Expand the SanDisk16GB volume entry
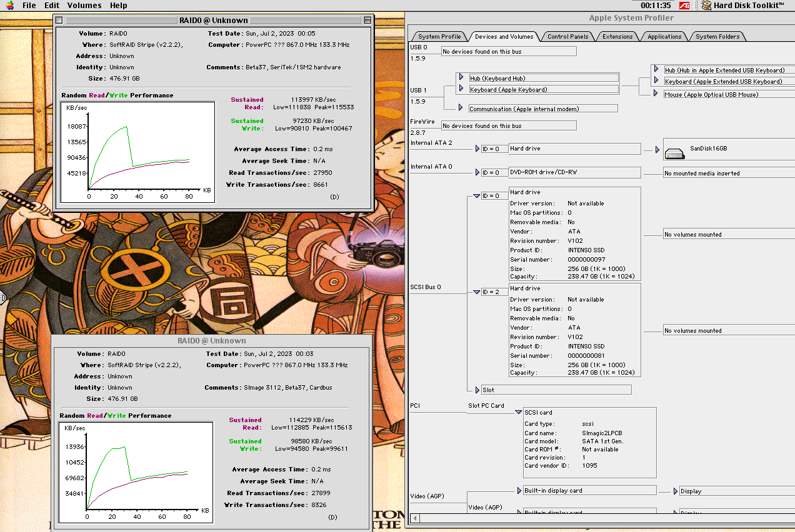 tap(657, 150)
